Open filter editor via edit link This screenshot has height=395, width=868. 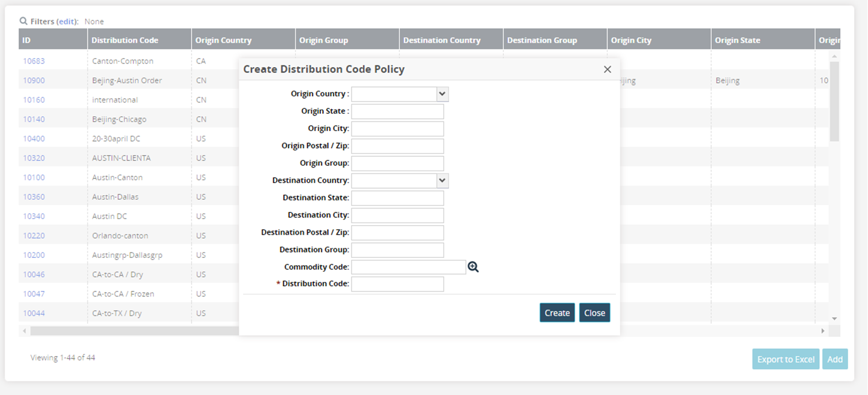pyautogui.click(x=67, y=22)
